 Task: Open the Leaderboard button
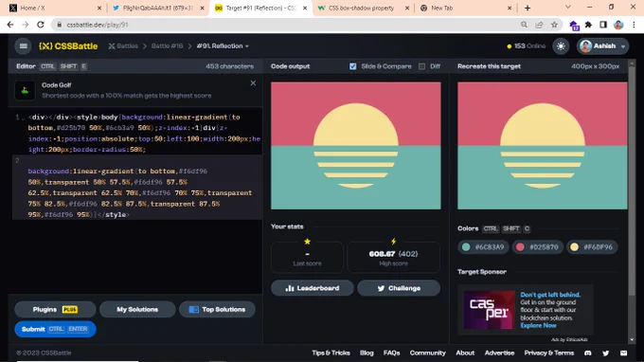(313, 288)
